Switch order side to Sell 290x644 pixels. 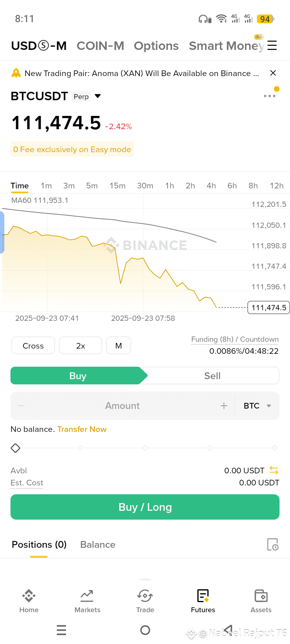click(212, 376)
